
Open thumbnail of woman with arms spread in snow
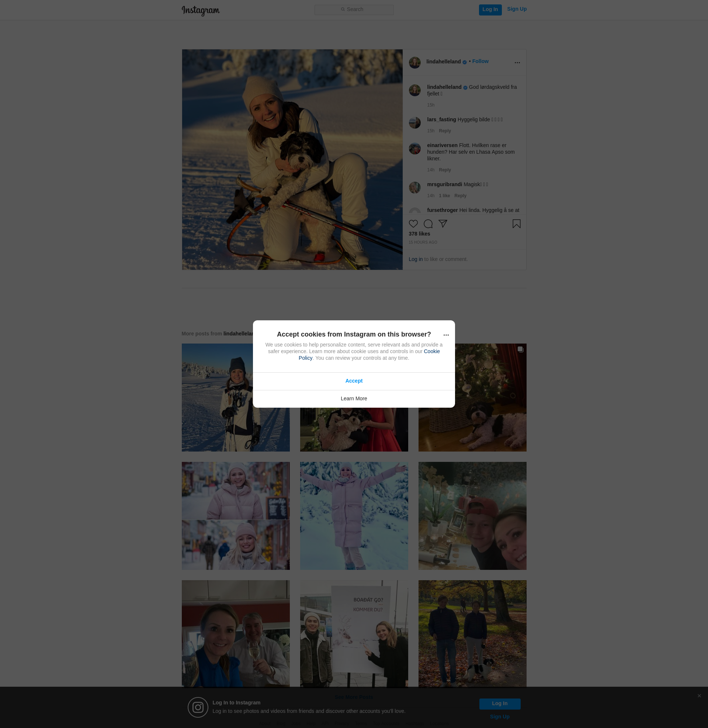click(x=354, y=516)
